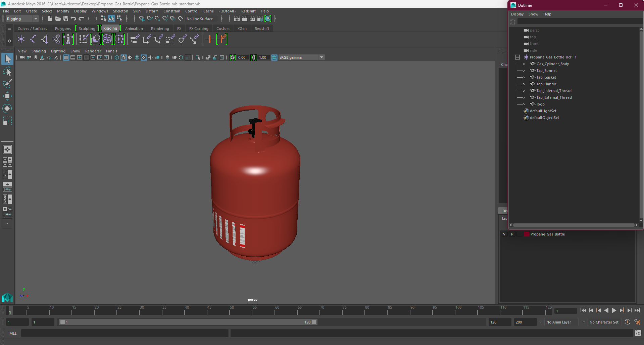This screenshot has width=644, height=345.
Task: Go to the start of playback range
Action: [x=583, y=310]
